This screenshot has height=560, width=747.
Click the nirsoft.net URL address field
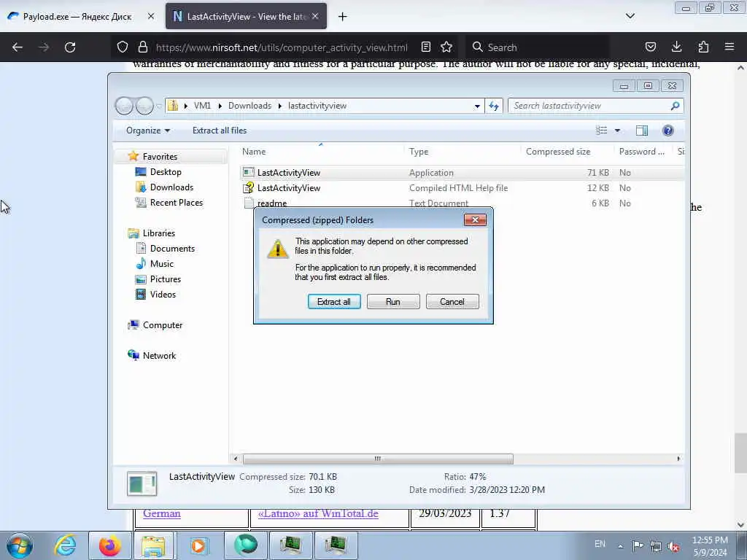[282, 47]
